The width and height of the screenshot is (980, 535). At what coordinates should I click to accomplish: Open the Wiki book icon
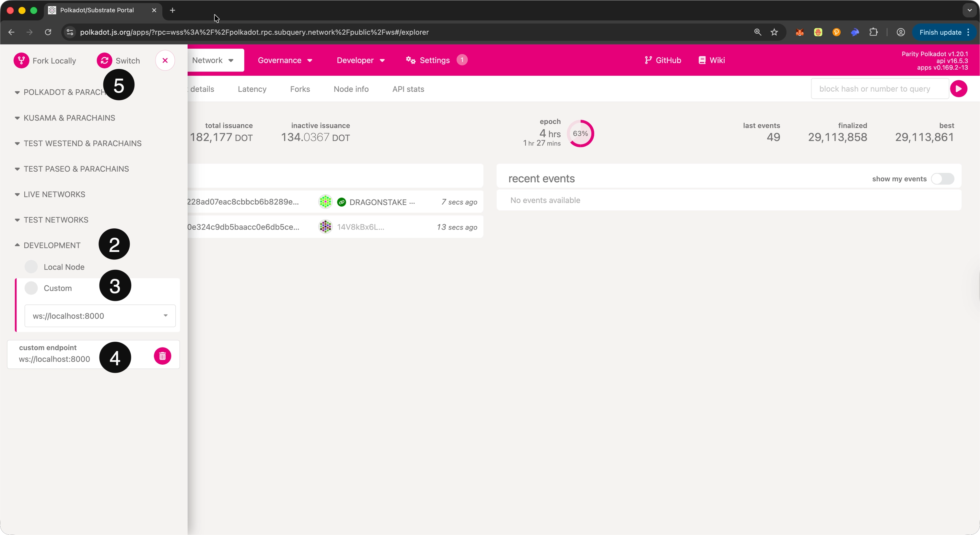[x=702, y=60]
